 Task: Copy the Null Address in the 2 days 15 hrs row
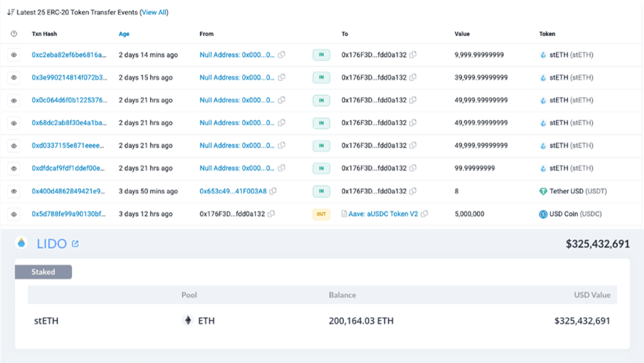coord(281,77)
